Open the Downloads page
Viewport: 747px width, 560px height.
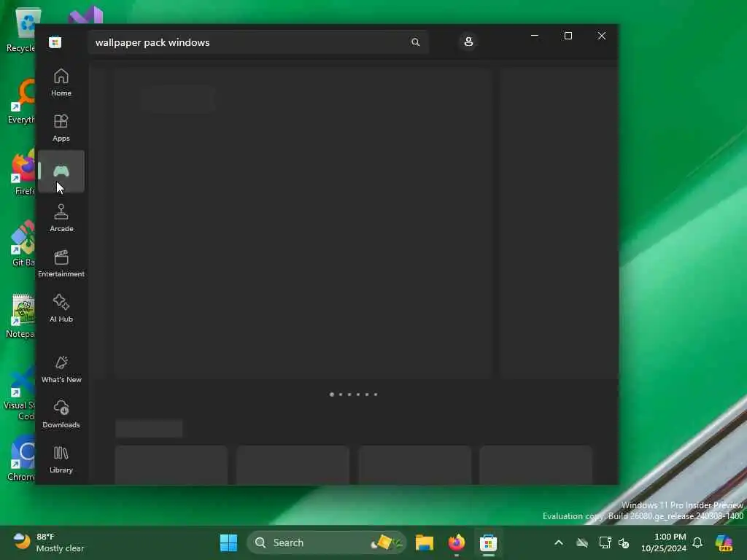(61, 414)
